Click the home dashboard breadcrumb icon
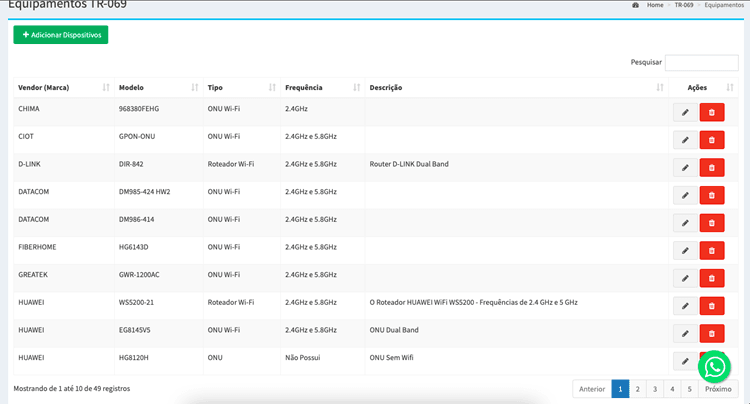The height and width of the screenshot is (404, 750). tap(635, 5)
